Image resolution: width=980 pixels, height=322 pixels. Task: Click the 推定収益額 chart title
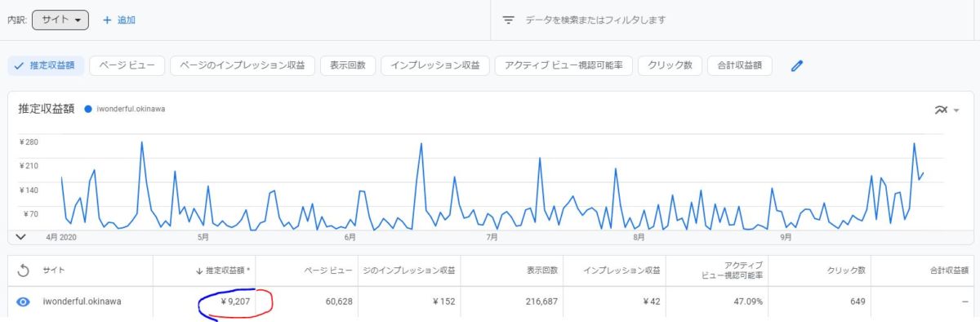coord(46,108)
